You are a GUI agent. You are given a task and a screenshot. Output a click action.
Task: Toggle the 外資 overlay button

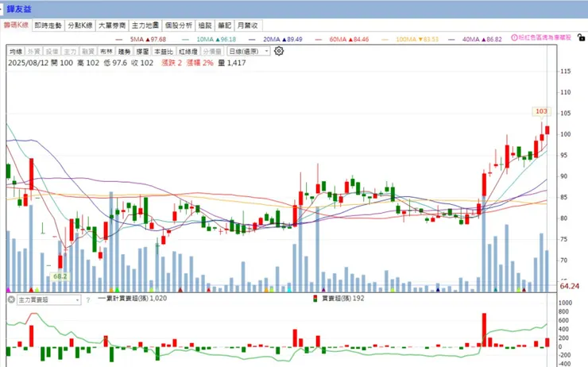coord(33,52)
